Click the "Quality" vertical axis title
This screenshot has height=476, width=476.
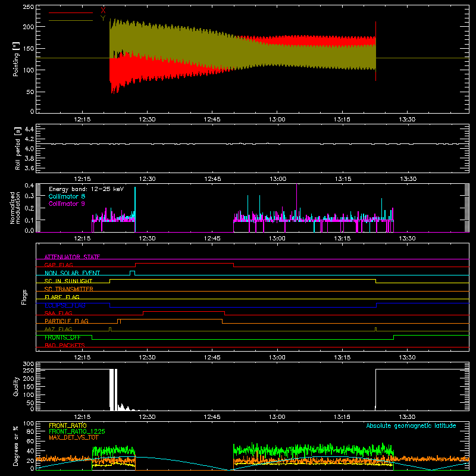16,386
